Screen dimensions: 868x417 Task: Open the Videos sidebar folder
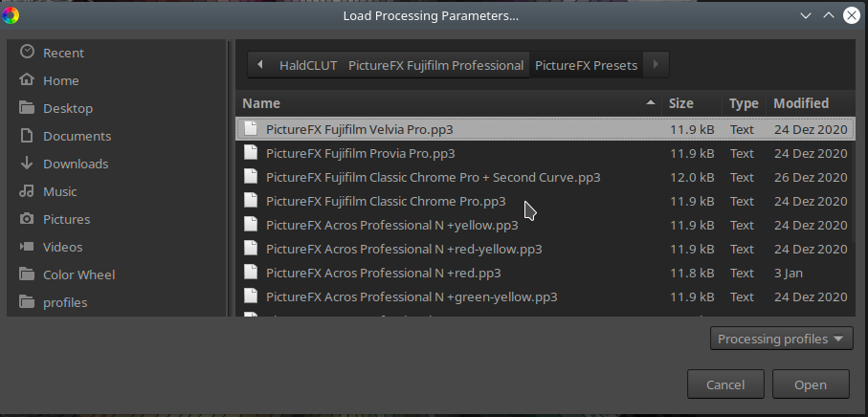pyautogui.click(x=62, y=247)
